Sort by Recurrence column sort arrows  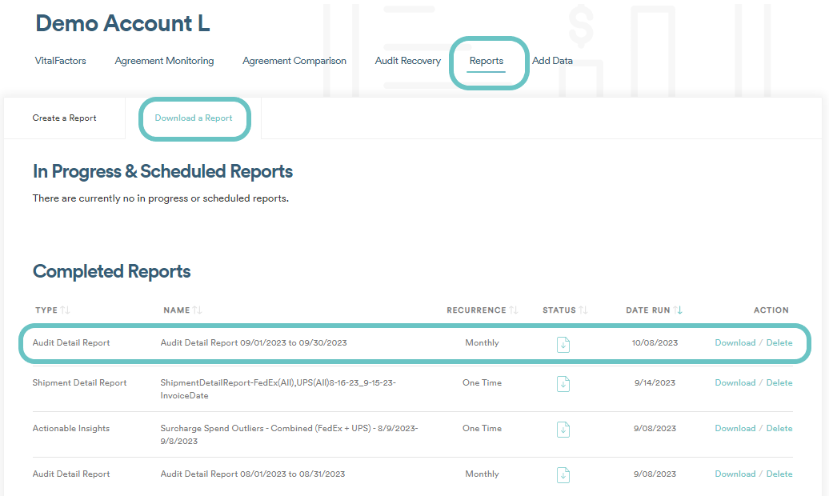click(514, 310)
